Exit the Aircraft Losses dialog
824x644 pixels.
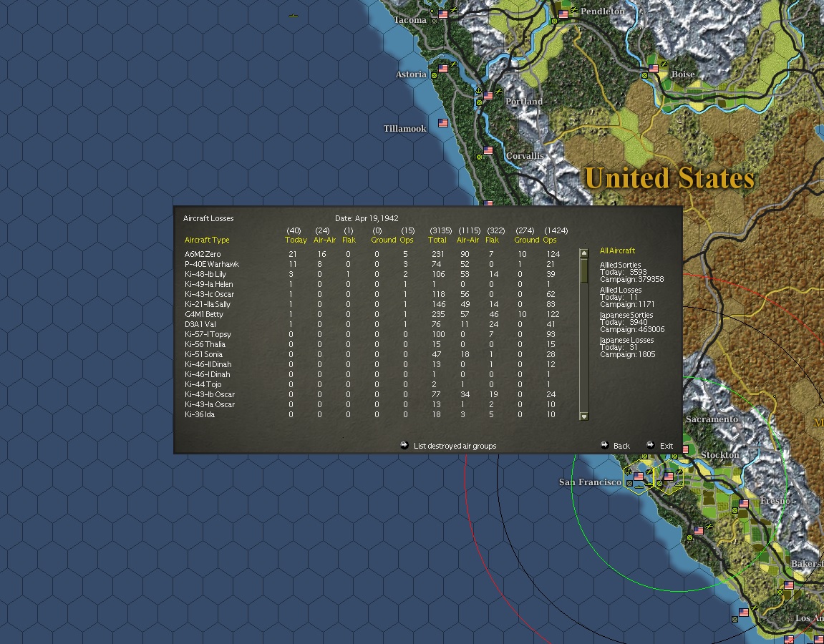[660, 446]
